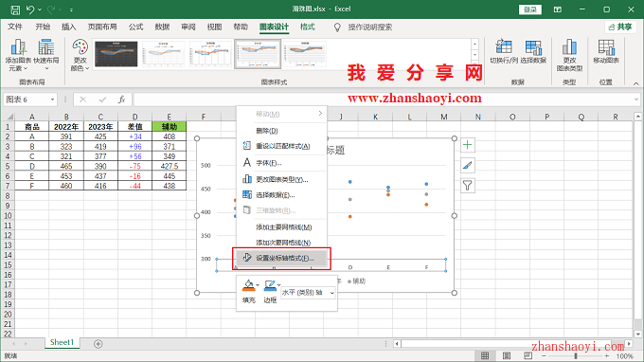Select column P header
Viewport: 644px width, 362px height.
(546, 117)
